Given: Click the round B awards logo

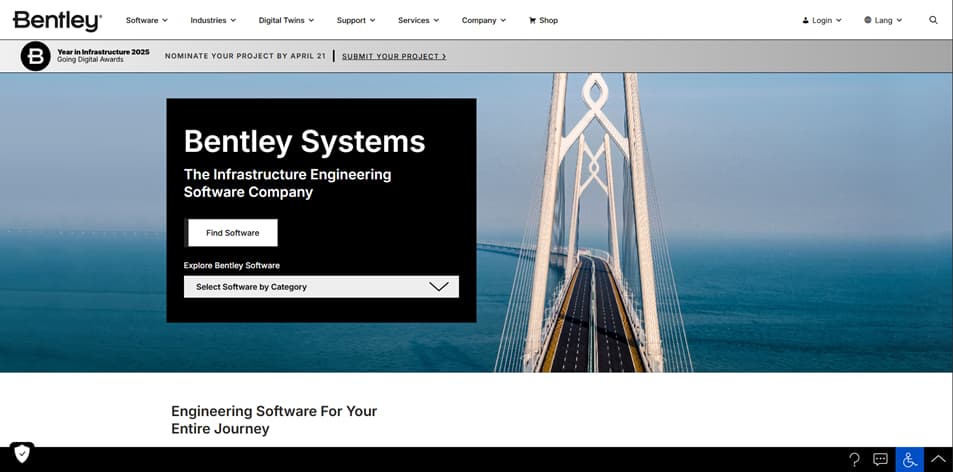Looking at the screenshot, I should click(x=36, y=56).
